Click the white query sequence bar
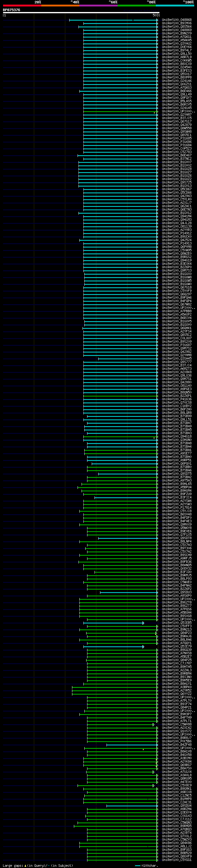The image size is (197, 868). pos(81,13)
